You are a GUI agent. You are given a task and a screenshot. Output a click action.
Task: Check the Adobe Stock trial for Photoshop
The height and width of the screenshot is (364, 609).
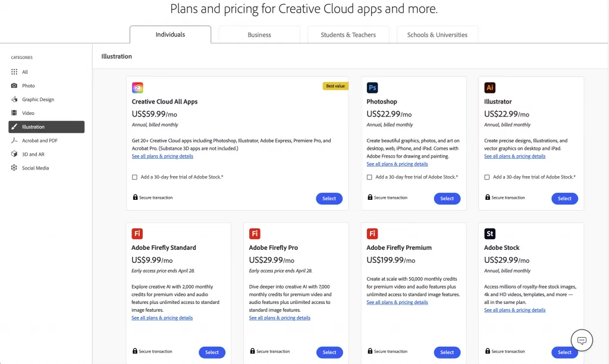(369, 177)
